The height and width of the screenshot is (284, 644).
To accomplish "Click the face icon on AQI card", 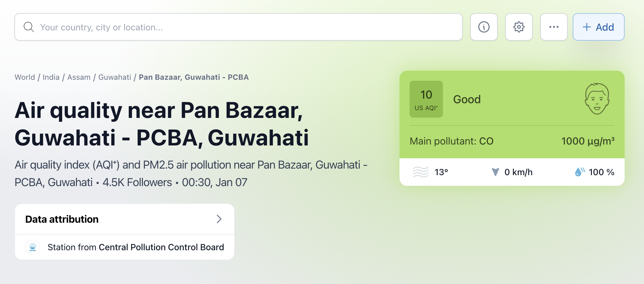I will 596,99.
